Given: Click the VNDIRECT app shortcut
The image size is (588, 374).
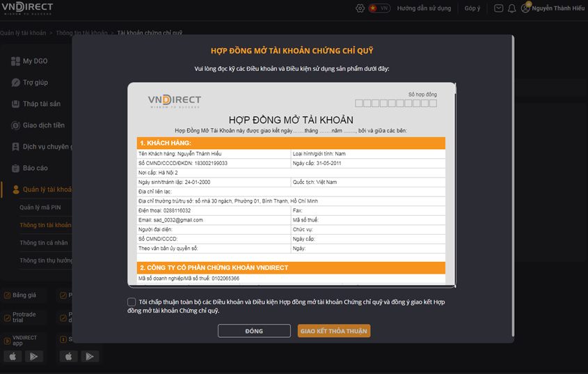Looking at the screenshot, I should tap(24, 341).
